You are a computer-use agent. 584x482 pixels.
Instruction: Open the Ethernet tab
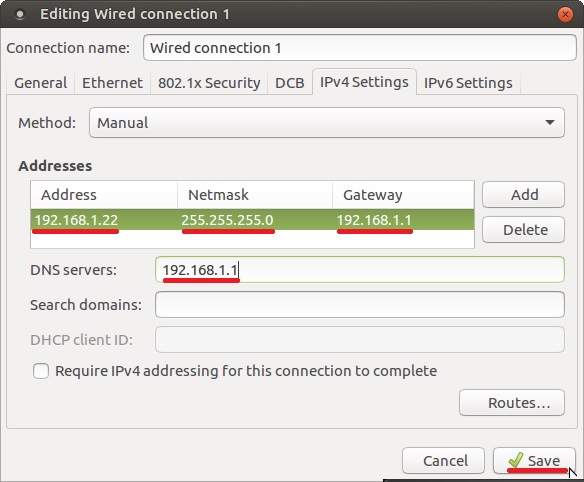[x=112, y=83]
